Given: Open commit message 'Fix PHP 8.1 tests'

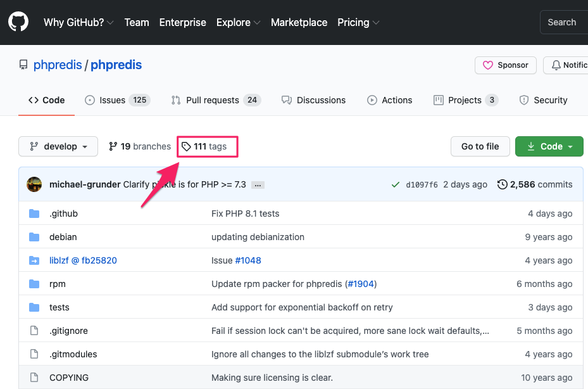Looking at the screenshot, I should pos(245,214).
